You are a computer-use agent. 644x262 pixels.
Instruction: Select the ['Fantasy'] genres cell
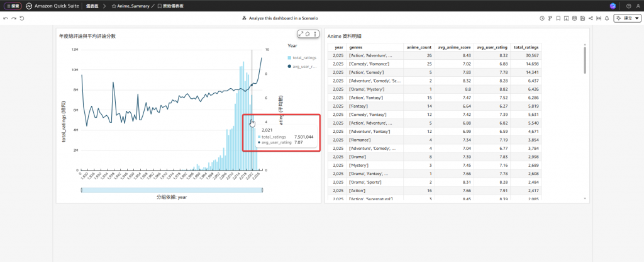[375, 106]
